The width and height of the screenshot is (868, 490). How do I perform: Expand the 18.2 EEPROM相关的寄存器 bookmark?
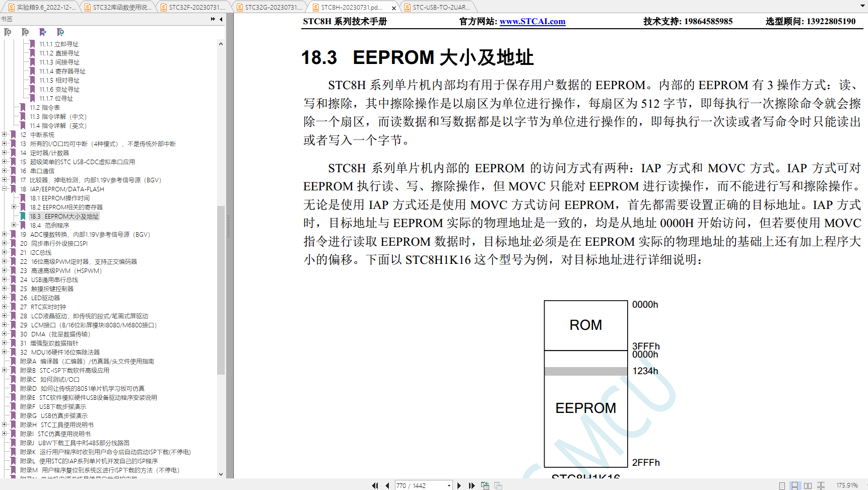14,207
